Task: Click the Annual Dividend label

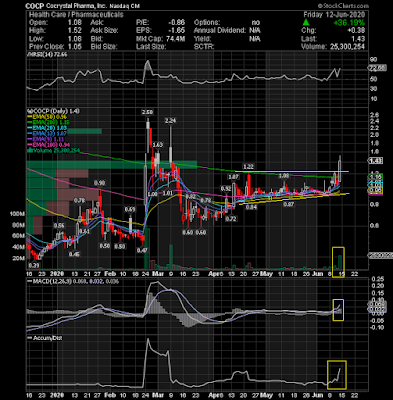Action: click(220, 30)
